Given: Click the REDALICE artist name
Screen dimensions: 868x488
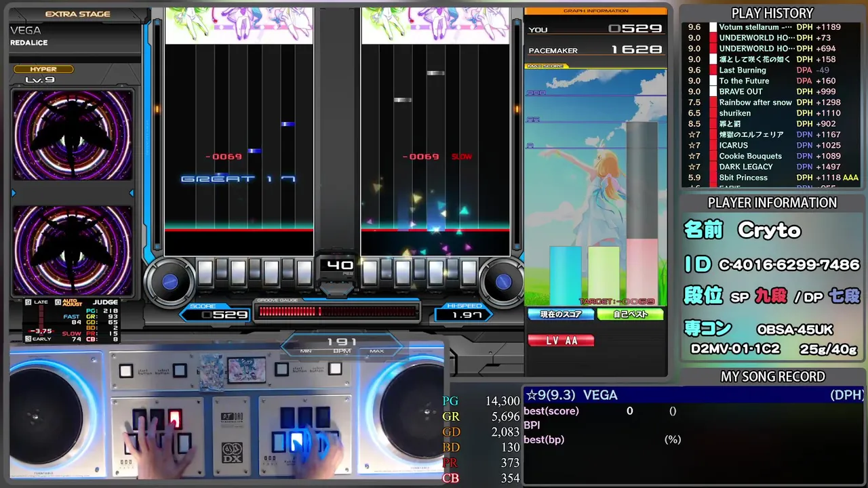Looking at the screenshot, I should [x=29, y=43].
